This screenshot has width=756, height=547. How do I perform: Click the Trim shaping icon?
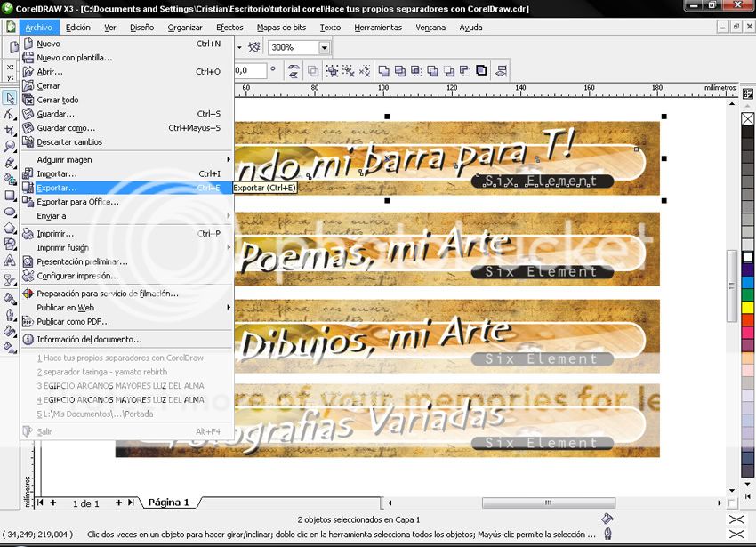coord(400,71)
